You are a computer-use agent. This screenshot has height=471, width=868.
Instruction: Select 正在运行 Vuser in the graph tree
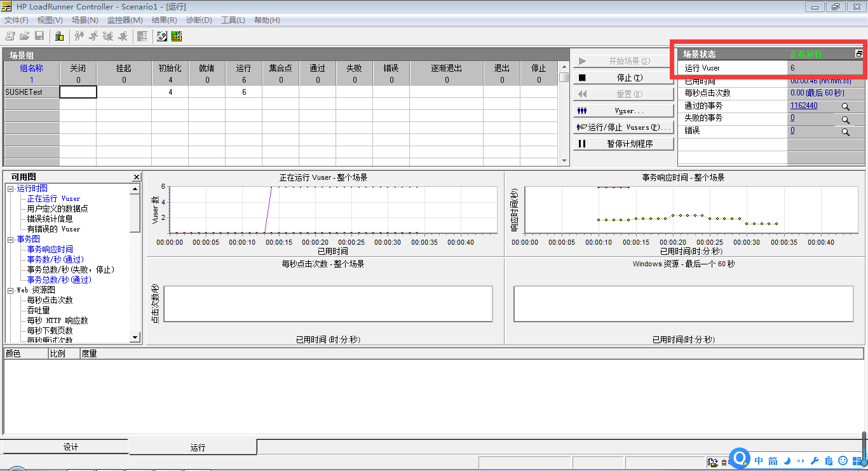tap(53, 198)
